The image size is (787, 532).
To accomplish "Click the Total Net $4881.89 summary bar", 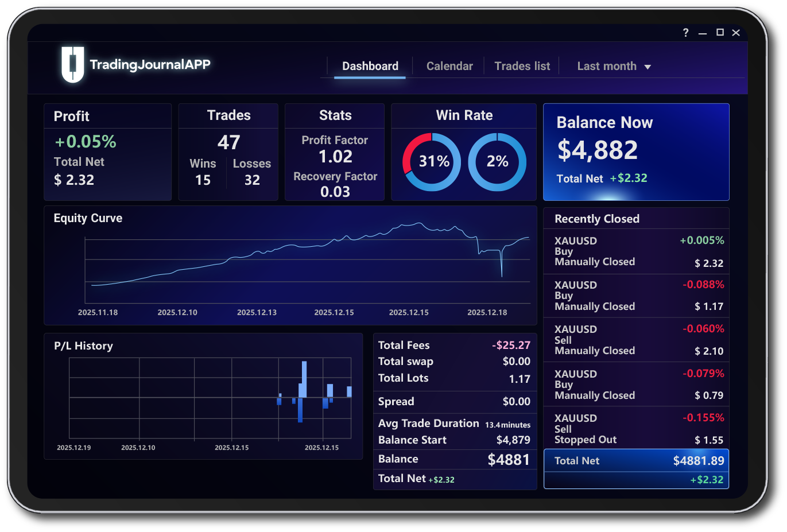I will click(636, 461).
